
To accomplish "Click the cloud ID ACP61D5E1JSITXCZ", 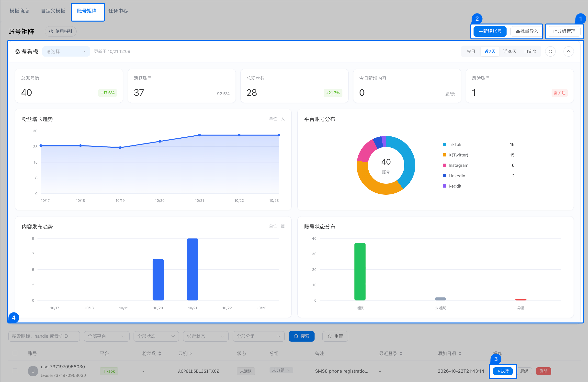I will coord(198,371).
